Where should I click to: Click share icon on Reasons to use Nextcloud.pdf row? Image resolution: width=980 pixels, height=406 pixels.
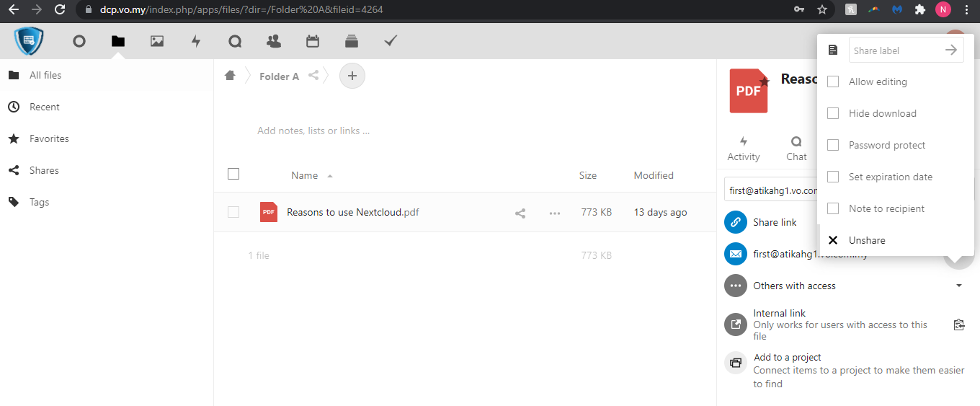tap(520, 213)
